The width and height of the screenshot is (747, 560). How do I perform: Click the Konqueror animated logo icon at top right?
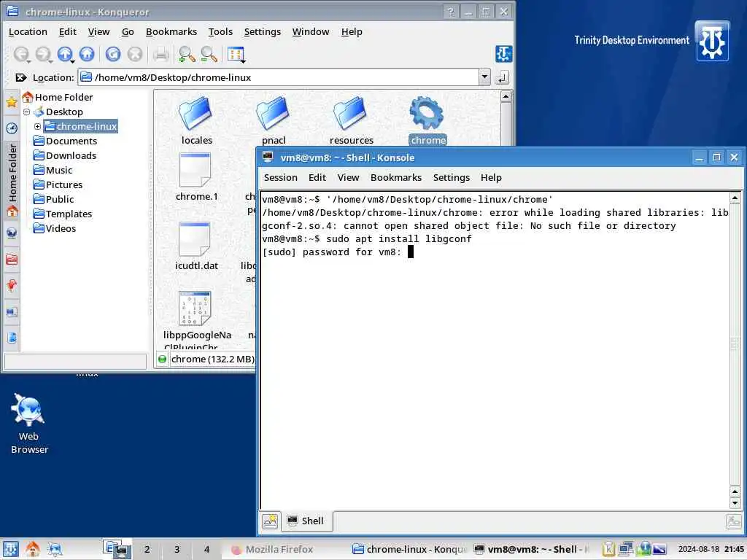[503, 54]
